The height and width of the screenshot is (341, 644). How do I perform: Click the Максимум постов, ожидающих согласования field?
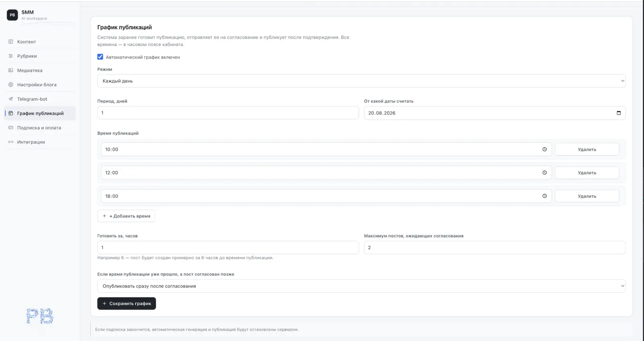click(x=495, y=247)
